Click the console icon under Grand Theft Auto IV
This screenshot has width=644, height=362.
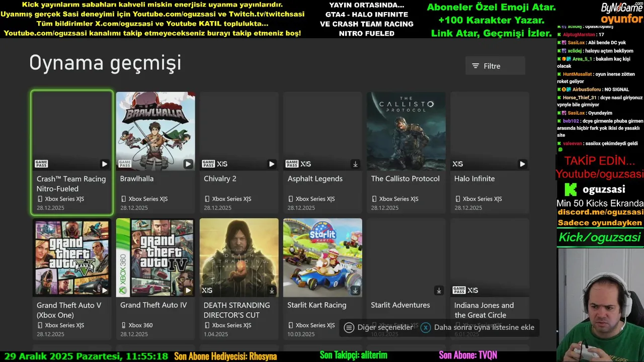click(x=124, y=325)
